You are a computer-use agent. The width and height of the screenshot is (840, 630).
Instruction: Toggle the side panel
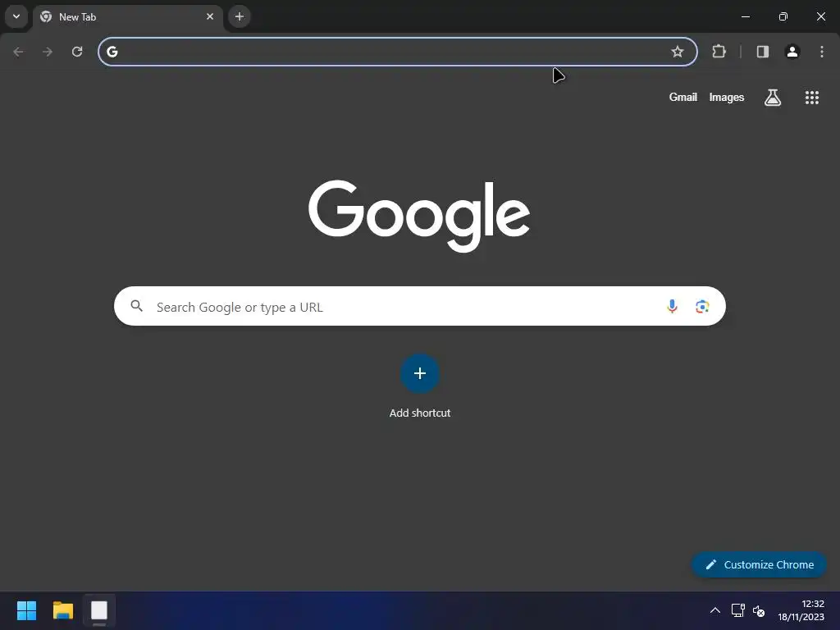[763, 52]
